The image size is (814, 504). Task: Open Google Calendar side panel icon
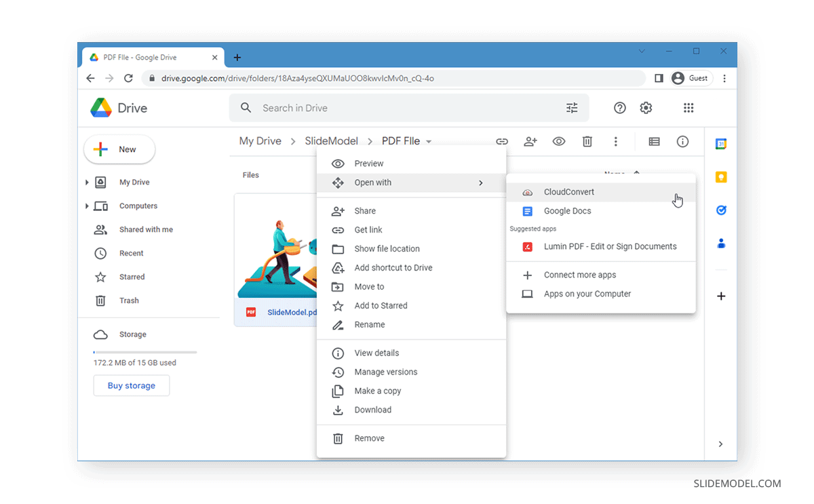[721, 144]
